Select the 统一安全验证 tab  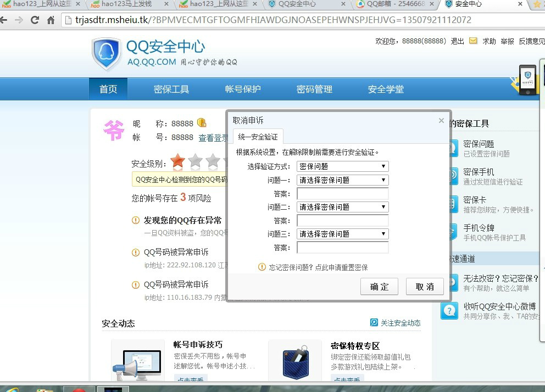pos(258,137)
